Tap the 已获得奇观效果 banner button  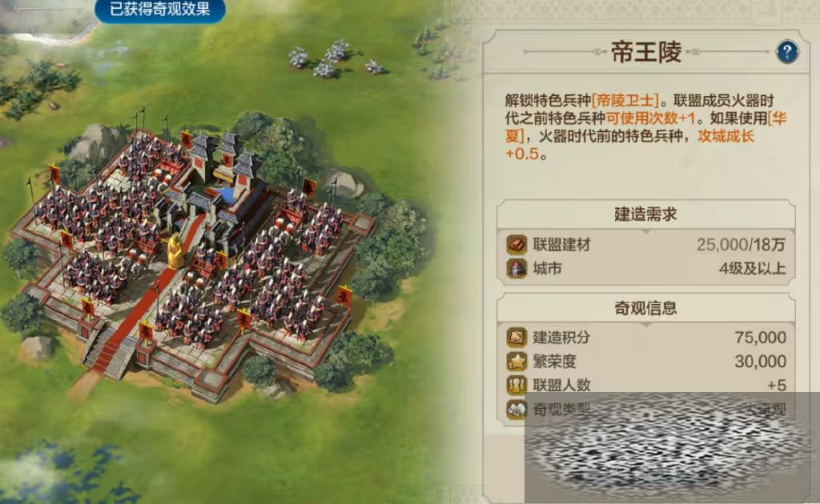pyautogui.click(x=159, y=10)
